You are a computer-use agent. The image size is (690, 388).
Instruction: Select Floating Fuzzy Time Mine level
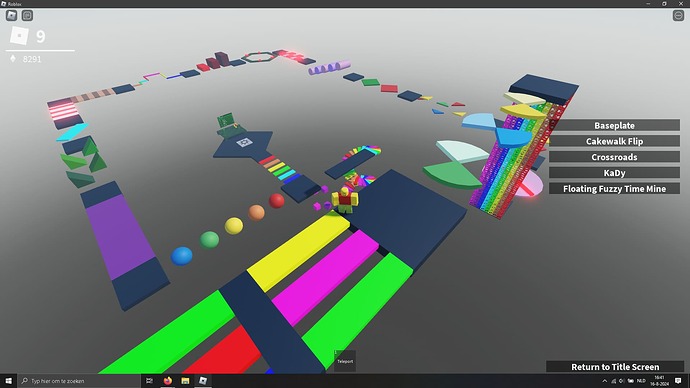(614, 189)
